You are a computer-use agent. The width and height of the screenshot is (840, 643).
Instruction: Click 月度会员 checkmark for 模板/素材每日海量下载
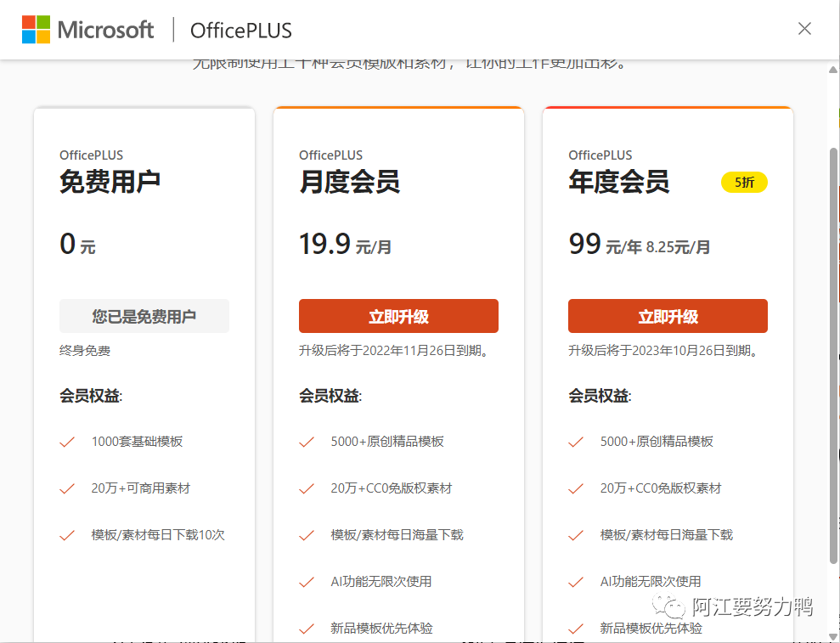pyautogui.click(x=307, y=535)
